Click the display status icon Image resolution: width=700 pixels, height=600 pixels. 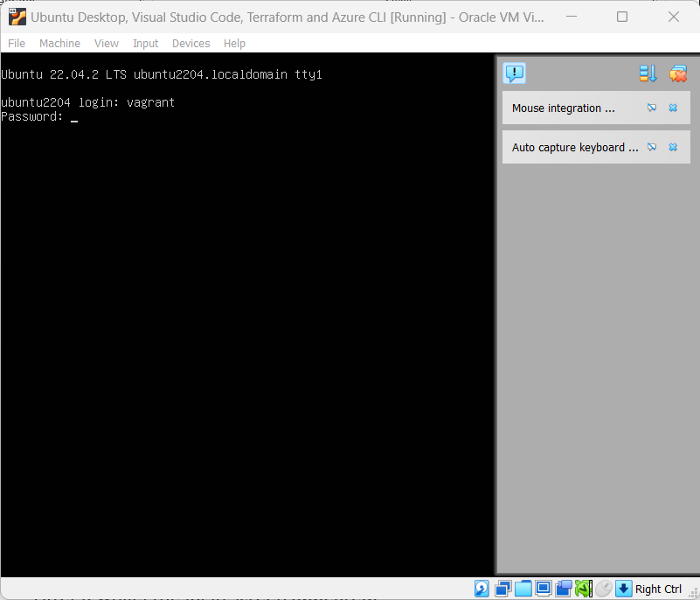click(542, 588)
